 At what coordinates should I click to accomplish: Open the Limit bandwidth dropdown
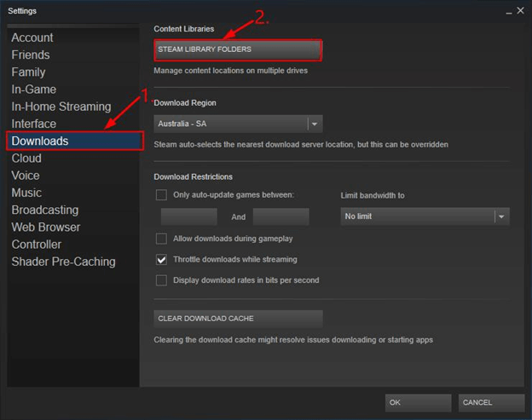[x=501, y=216]
